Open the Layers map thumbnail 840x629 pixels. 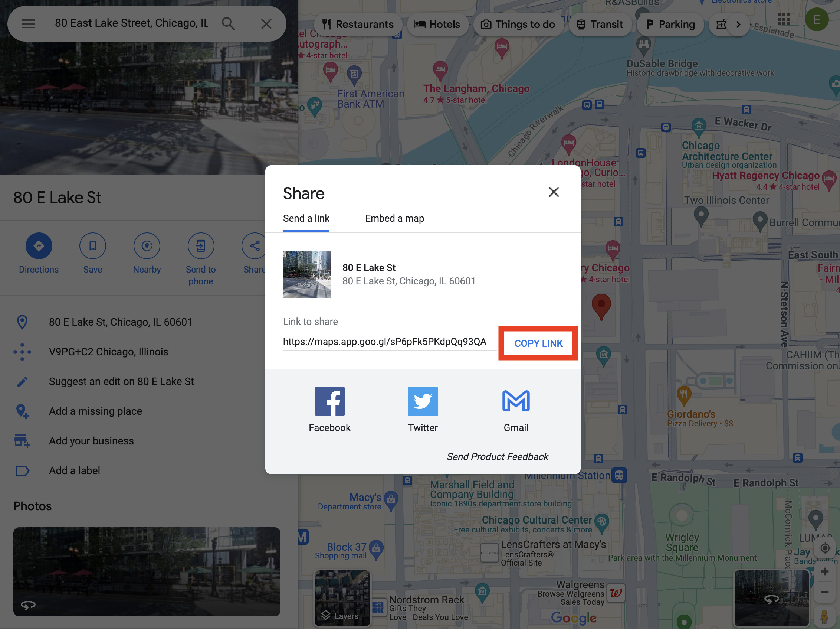tap(342, 598)
